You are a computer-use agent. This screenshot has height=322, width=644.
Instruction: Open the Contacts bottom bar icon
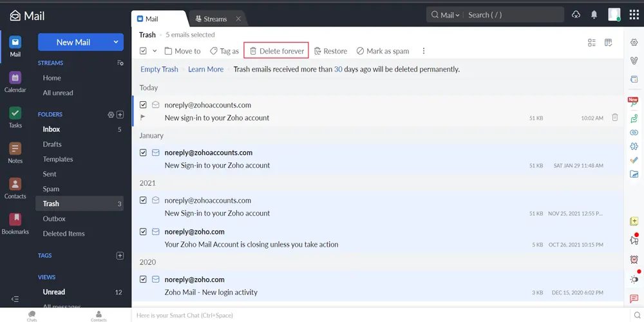pyautogui.click(x=99, y=316)
